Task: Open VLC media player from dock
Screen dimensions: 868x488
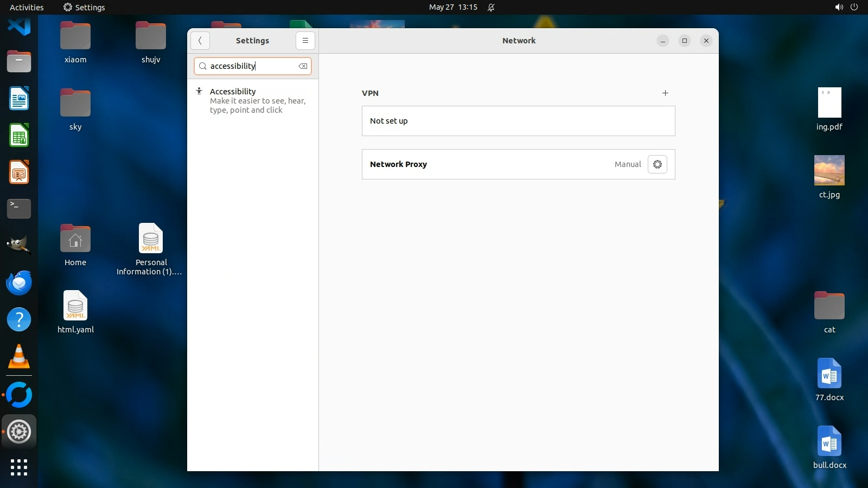Action: (19, 357)
